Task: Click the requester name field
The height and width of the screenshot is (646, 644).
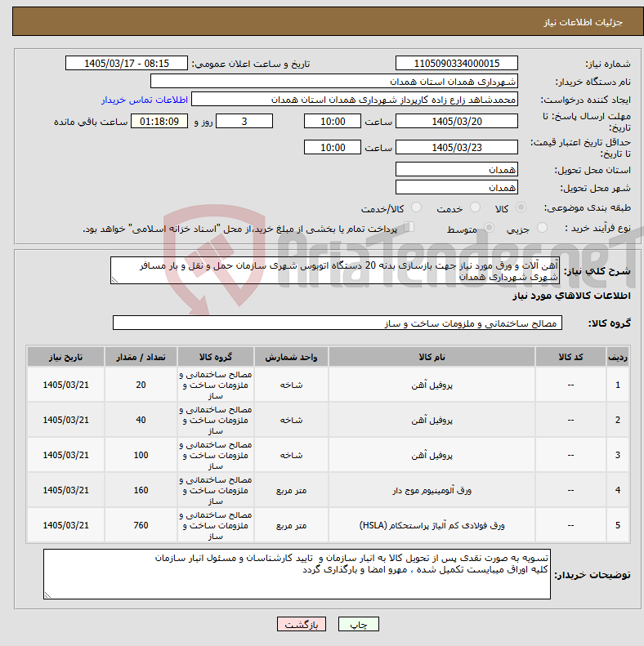Action: click(x=355, y=100)
